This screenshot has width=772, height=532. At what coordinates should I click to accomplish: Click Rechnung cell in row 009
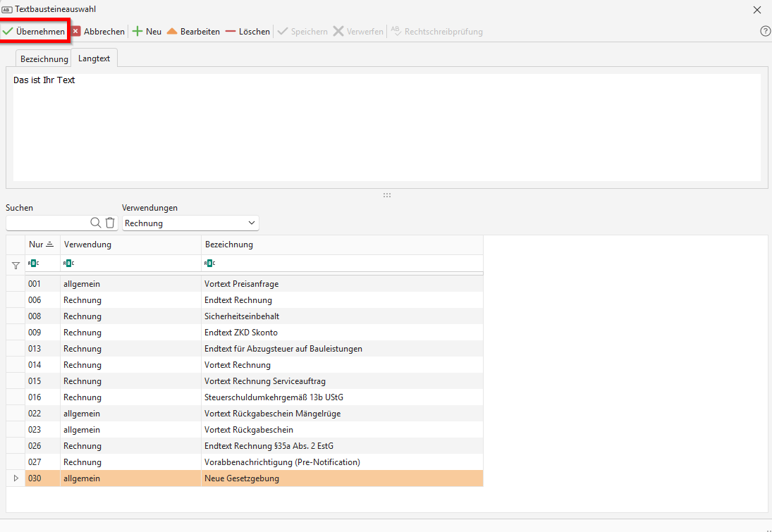[130, 333]
